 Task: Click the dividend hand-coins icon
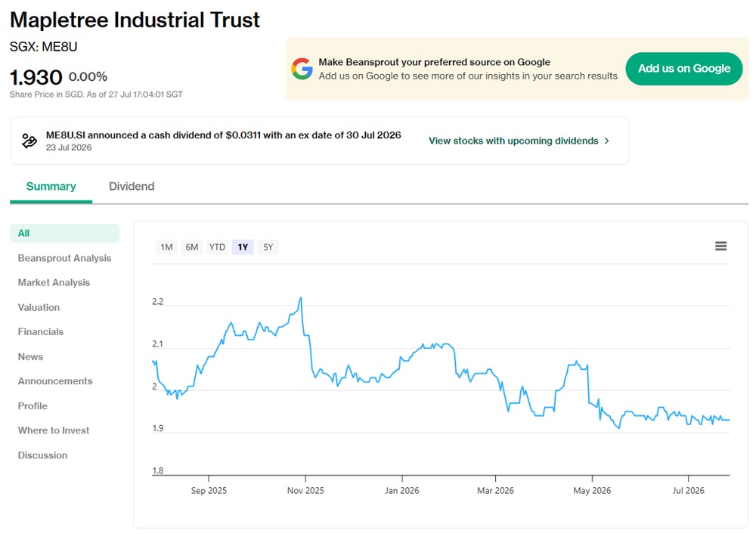click(x=29, y=141)
